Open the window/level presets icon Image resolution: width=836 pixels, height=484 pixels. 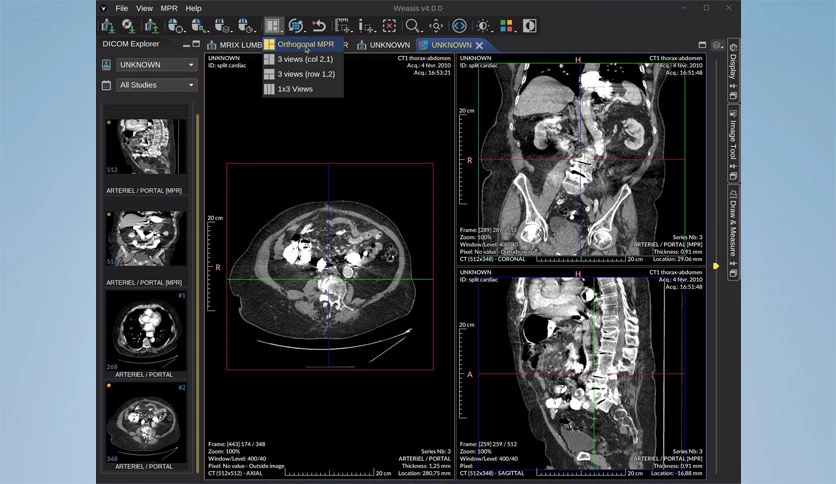click(483, 26)
